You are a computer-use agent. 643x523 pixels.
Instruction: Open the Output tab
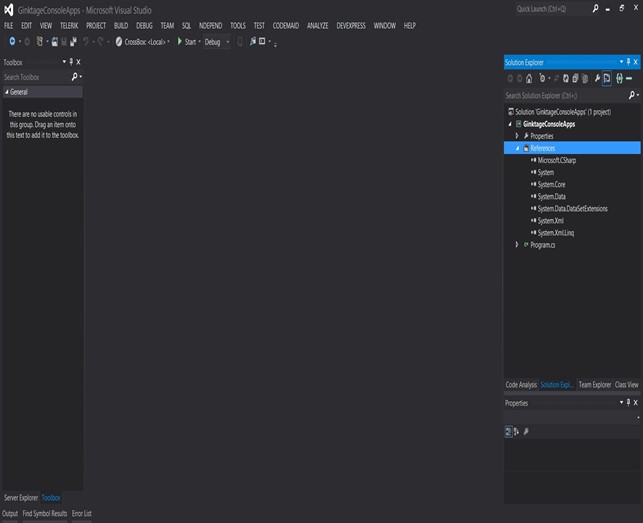point(10,514)
